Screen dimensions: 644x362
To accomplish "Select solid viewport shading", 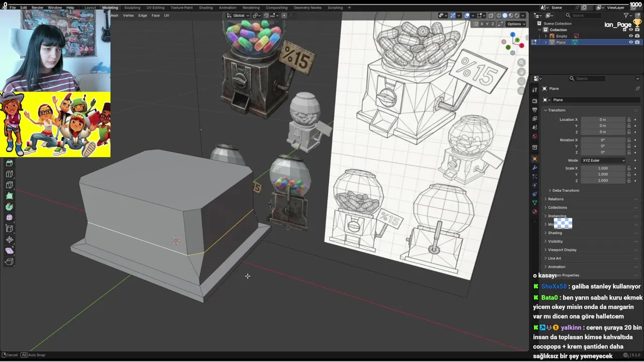I will 505,16.
